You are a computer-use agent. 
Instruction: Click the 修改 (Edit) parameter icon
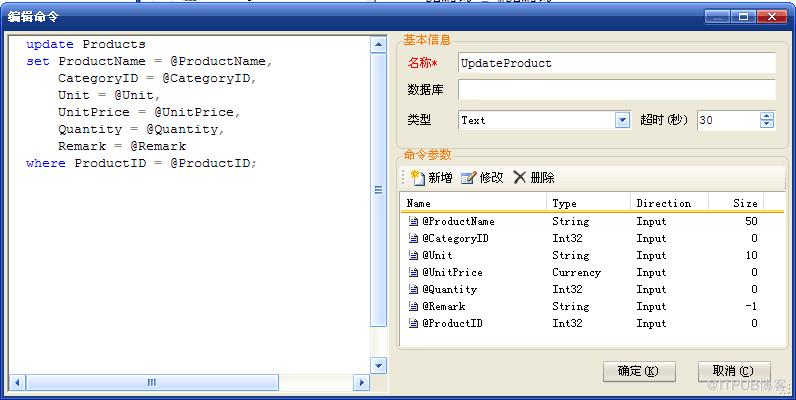pyautogui.click(x=469, y=178)
